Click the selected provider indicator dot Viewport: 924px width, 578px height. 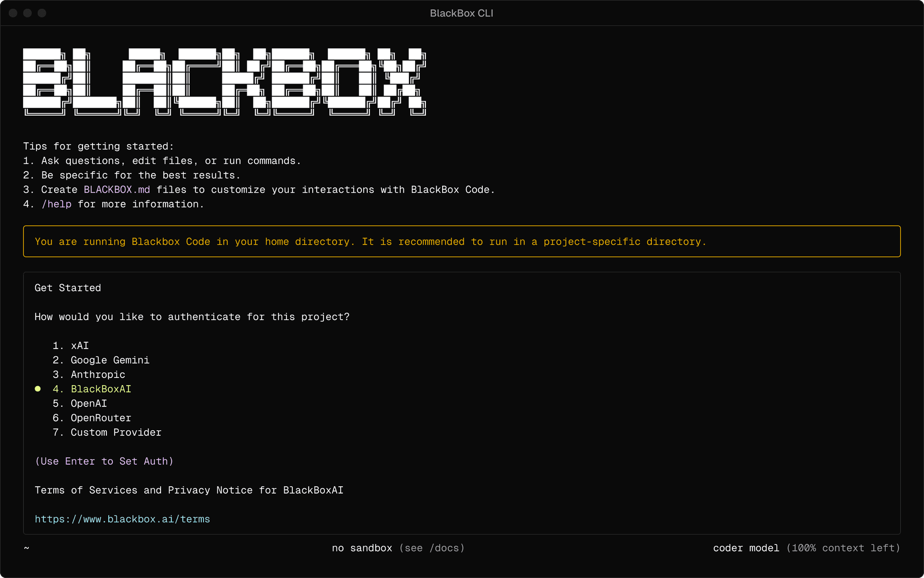pyautogui.click(x=38, y=388)
